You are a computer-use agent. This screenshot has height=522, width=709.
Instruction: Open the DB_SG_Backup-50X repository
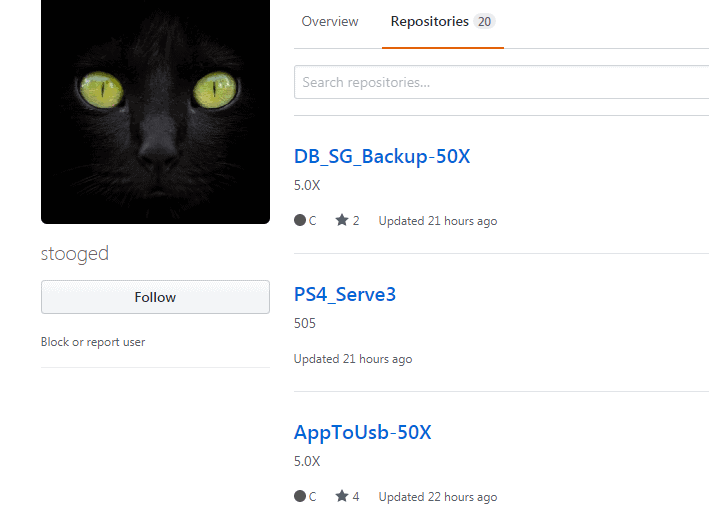tap(382, 157)
